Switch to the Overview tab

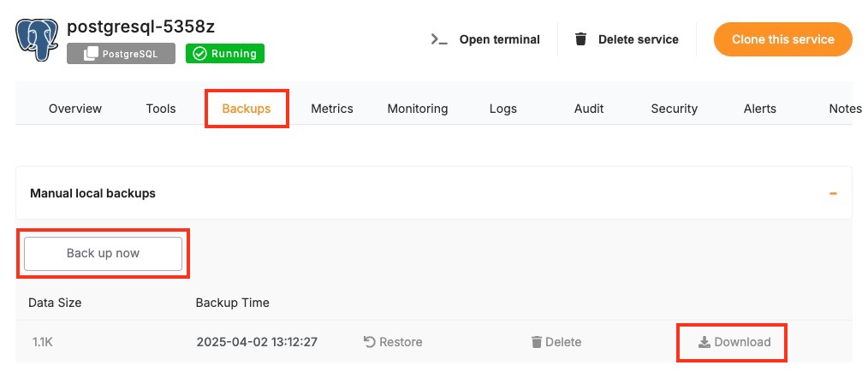75,109
